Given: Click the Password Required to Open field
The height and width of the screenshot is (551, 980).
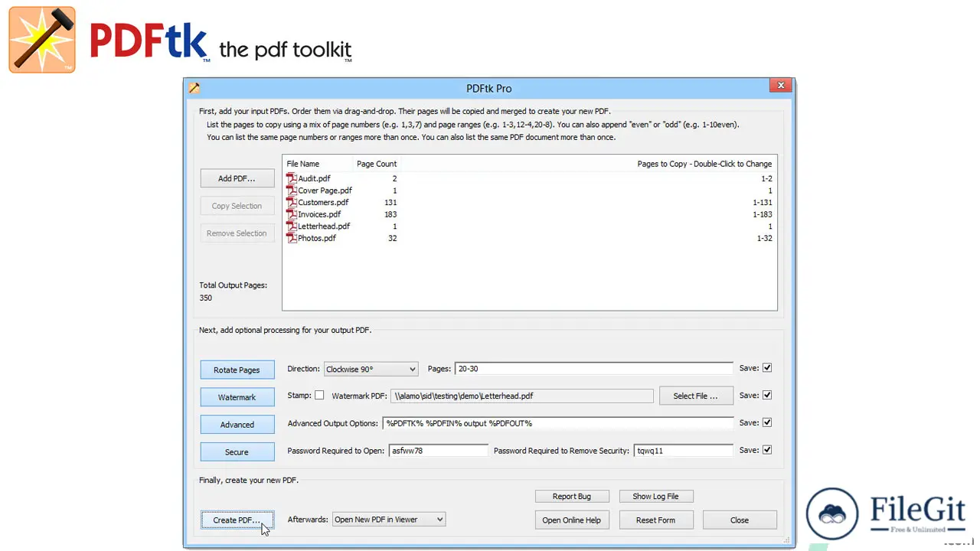Looking at the screenshot, I should 439,451.
